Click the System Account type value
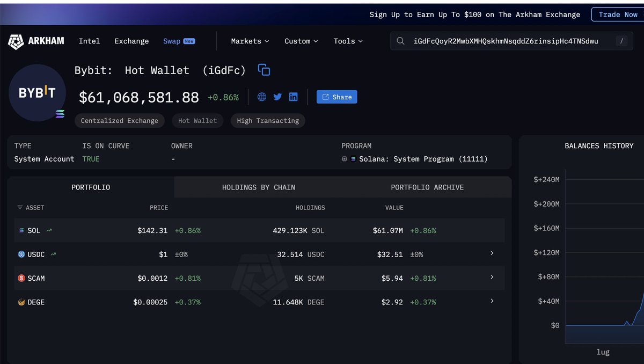The height and width of the screenshot is (364, 644). point(44,159)
